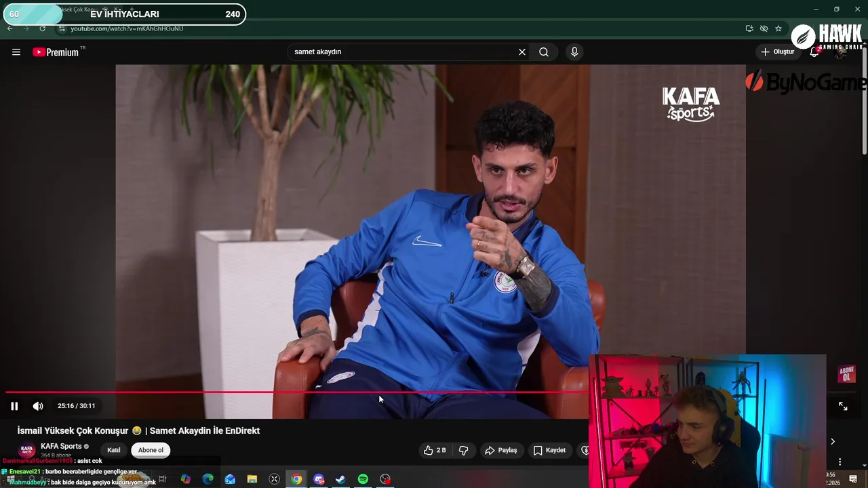Open the Oluştur create button
The height and width of the screenshot is (488, 868).
click(778, 52)
